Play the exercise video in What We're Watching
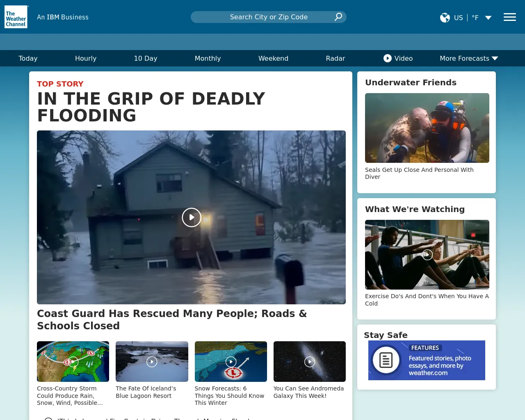Viewport: 525px width, 420px height. click(x=427, y=255)
